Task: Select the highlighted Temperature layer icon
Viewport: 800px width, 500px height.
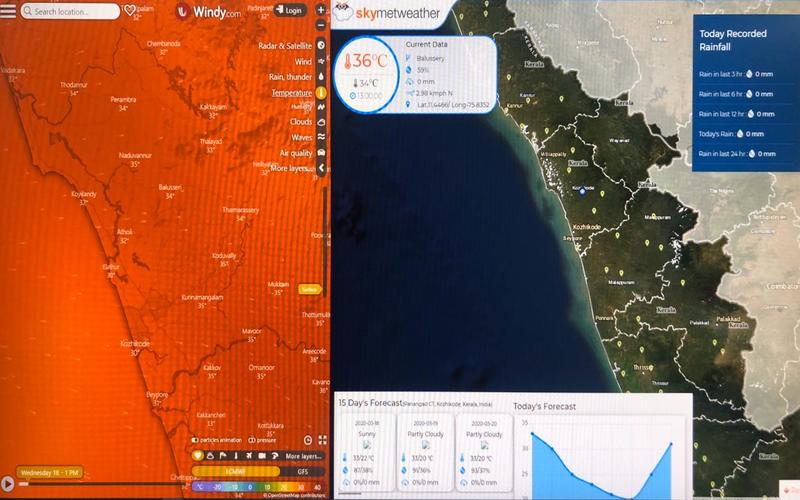Action: (321, 92)
